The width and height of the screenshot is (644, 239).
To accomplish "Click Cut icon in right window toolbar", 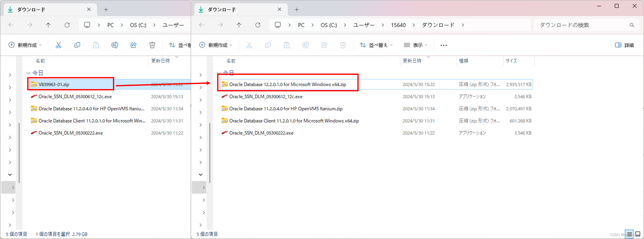I will pyautogui.click(x=249, y=45).
